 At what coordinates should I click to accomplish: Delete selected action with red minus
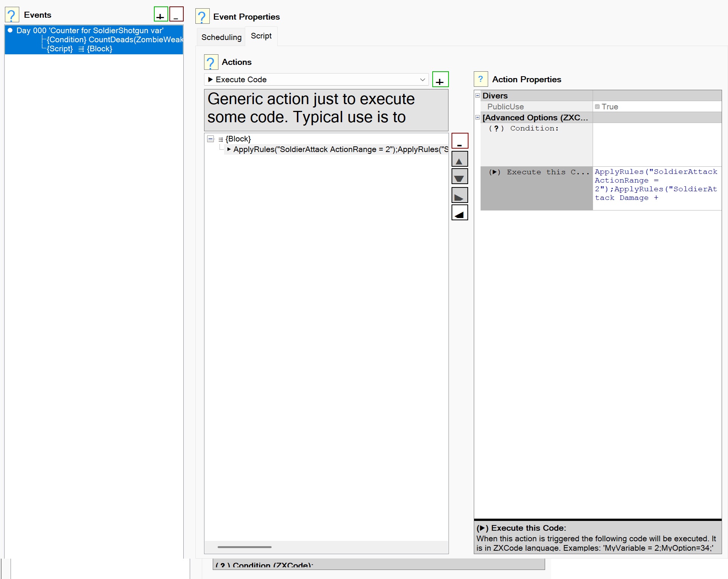[459, 141]
